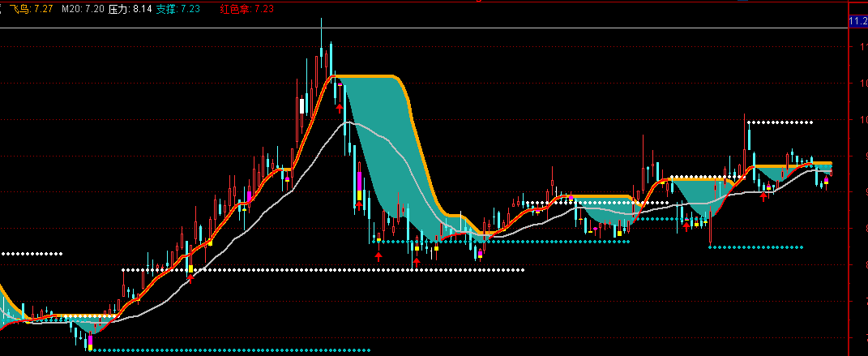Viewport: 868px width, 356px height.
Task: Click the 压力 pressure value label
Action: click(x=130, y=8)
